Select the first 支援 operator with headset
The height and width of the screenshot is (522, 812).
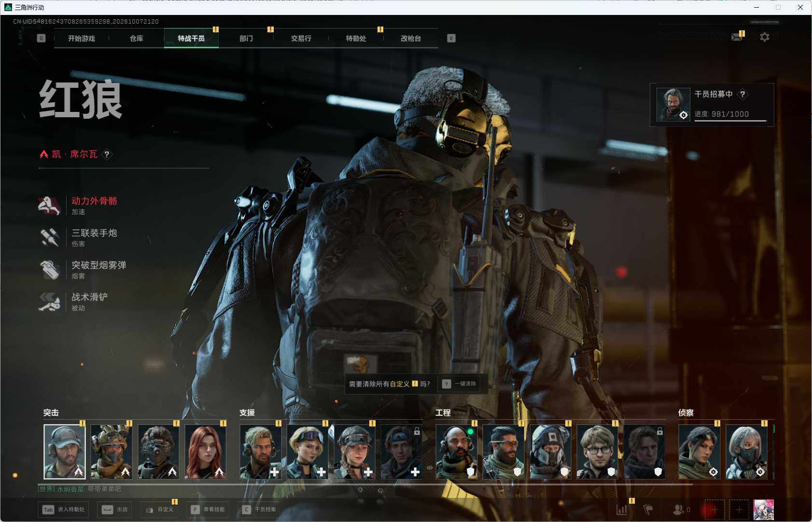(261, 452)
